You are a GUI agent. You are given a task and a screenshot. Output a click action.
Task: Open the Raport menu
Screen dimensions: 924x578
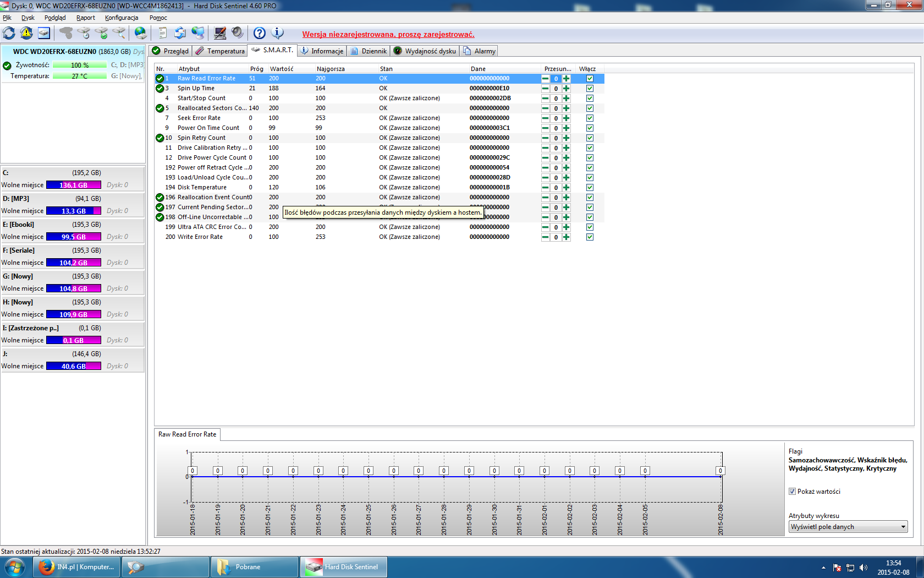[x=86, y=18]
